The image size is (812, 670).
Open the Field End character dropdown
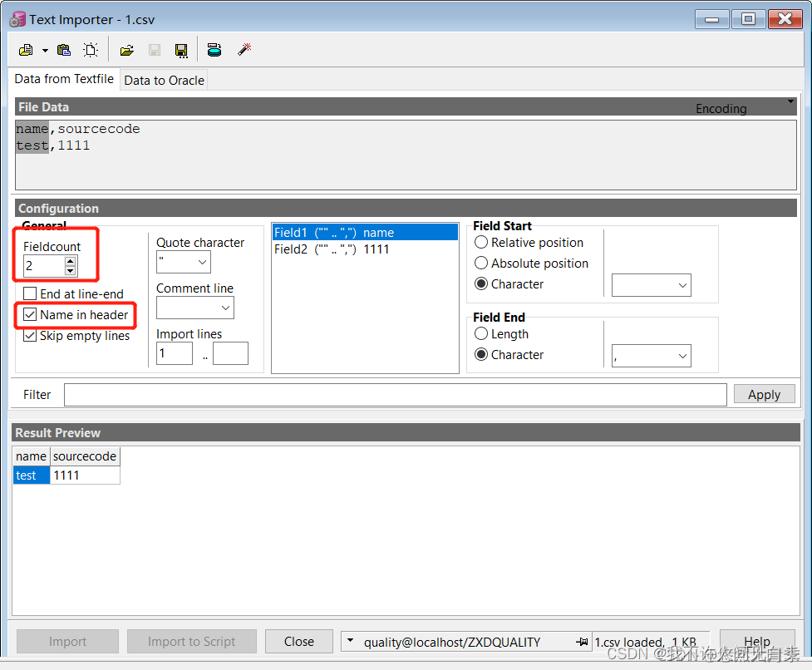pos(682,357)
